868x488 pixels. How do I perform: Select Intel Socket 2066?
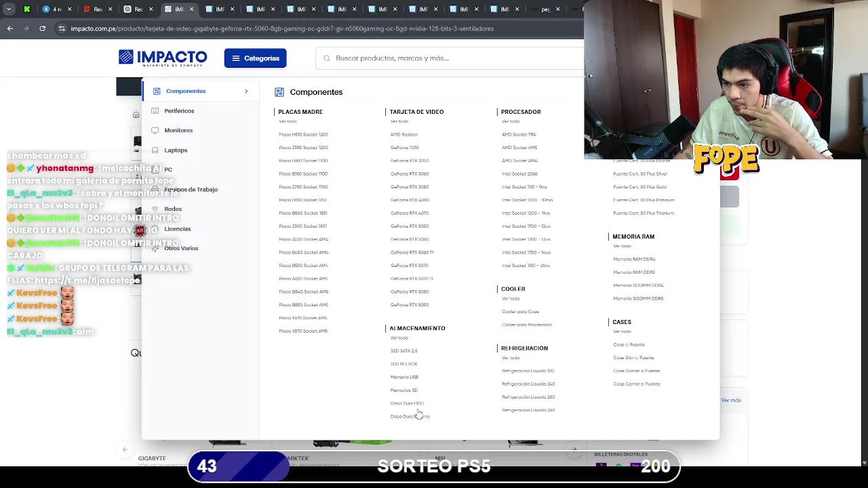point(519,174)
